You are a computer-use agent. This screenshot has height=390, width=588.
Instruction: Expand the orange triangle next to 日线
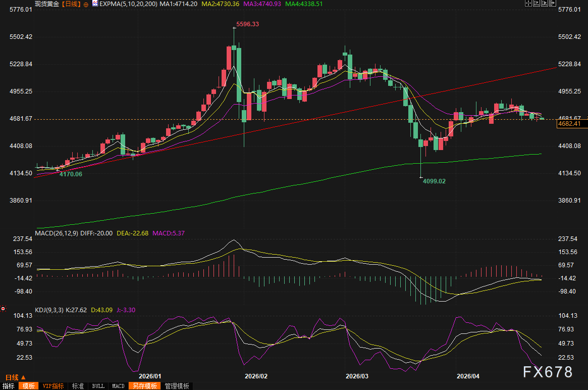(x=23, y=376)
